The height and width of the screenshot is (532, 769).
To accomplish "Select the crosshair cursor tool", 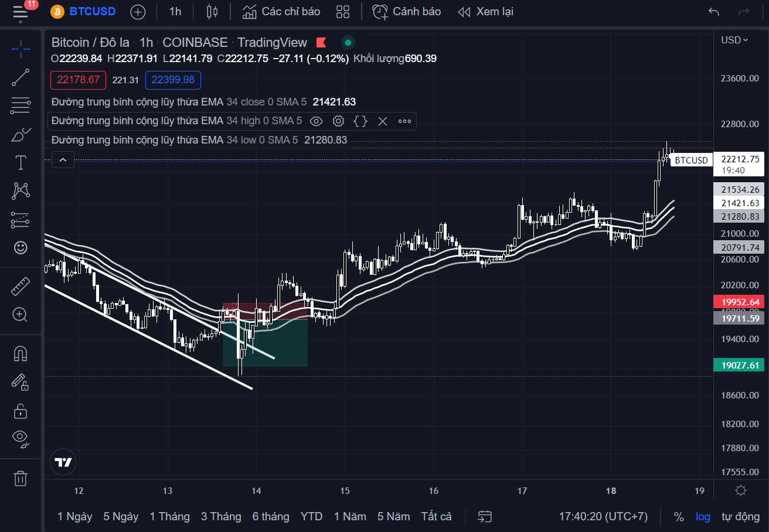I will [x=21, y=49].
